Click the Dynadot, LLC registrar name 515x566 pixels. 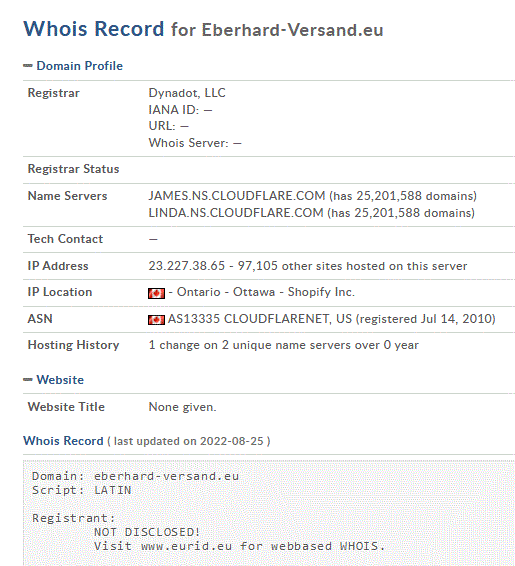[x=187, y=93]
